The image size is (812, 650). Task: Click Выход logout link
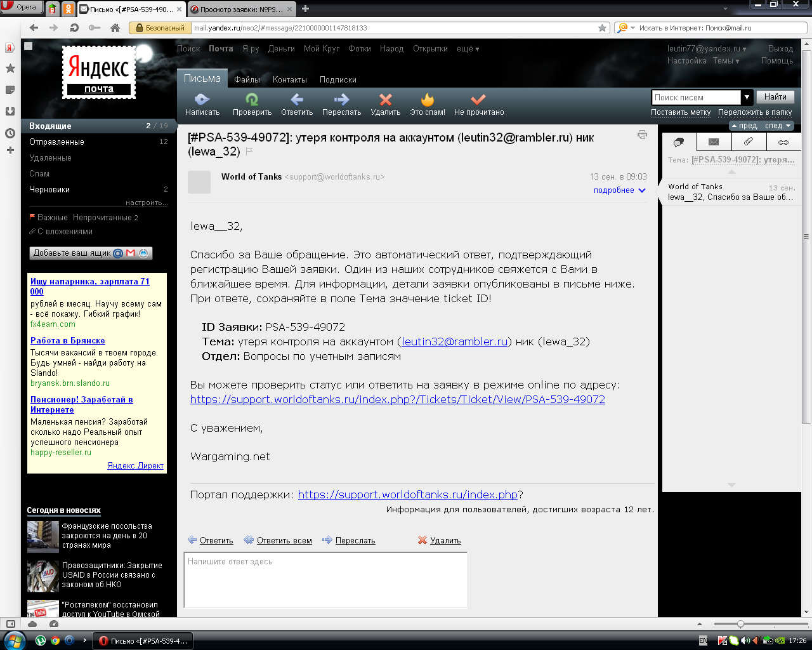[x=780, y=49]
